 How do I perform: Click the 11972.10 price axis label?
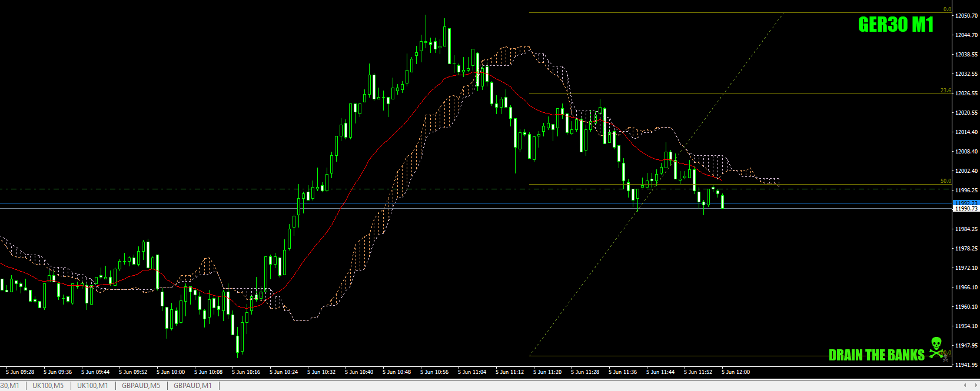(x=966, y=268)
